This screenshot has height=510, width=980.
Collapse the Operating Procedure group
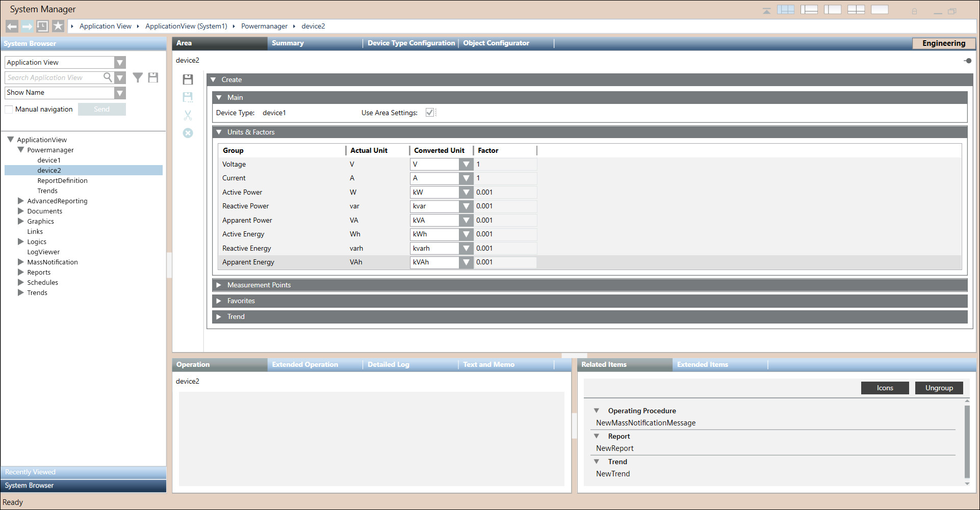(x=597, y=411)
